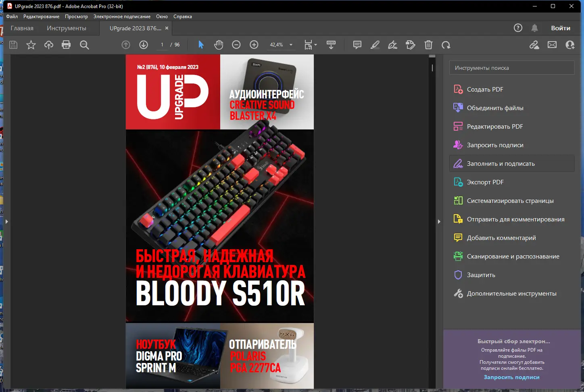Open the Отправить для комментирования tool
This screenshot has height=392, width=584.
[512, 219]
